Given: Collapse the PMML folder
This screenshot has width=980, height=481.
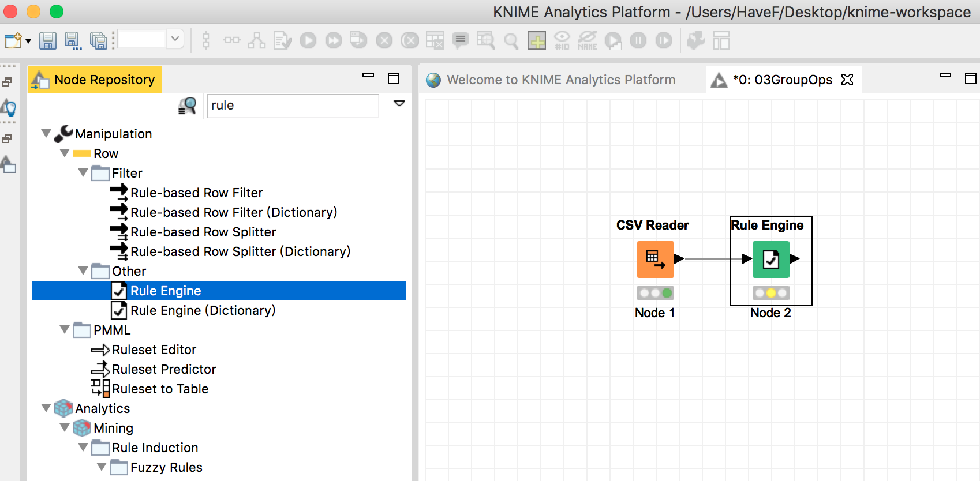Looking at the screenshot, I should click(65, 329).
